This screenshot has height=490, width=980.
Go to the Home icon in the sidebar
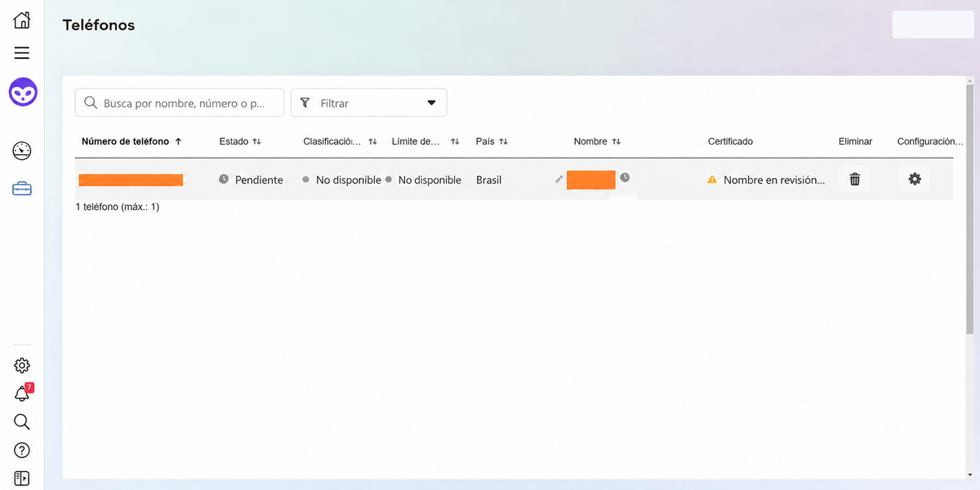(22, 20)
